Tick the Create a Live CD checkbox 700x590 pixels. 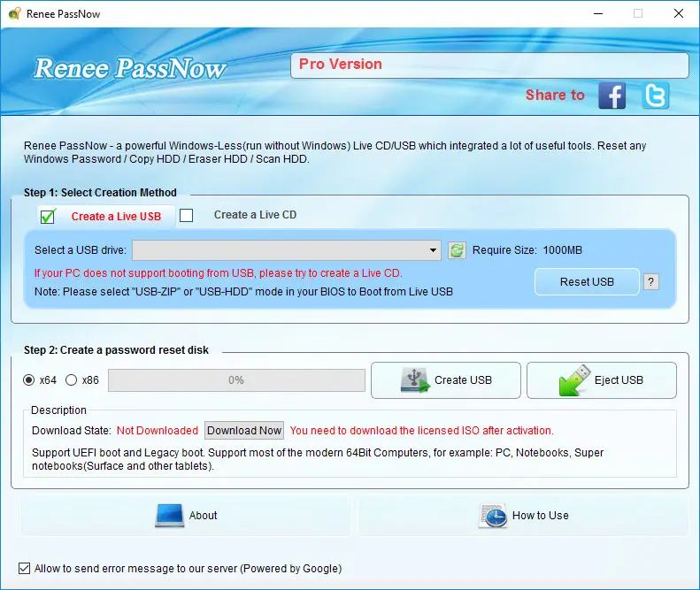[186, 215]
